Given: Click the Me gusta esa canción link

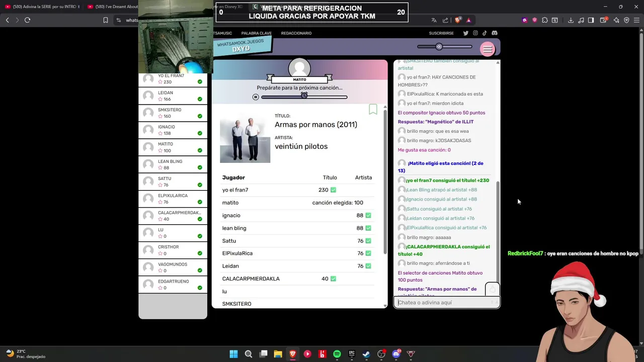Looking at the screenshot, I should [x=424, y=150].
